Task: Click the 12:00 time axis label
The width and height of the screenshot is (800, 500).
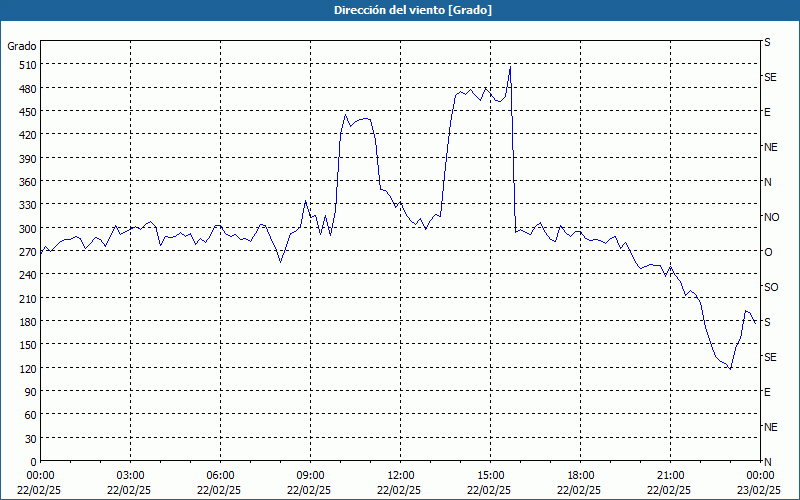Action: (x=401, y=476)
